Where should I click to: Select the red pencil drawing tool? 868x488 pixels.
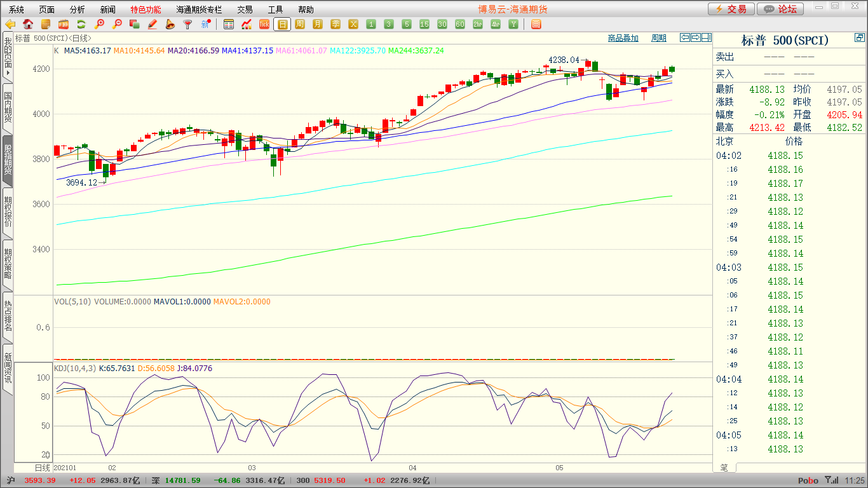(152, 24)
